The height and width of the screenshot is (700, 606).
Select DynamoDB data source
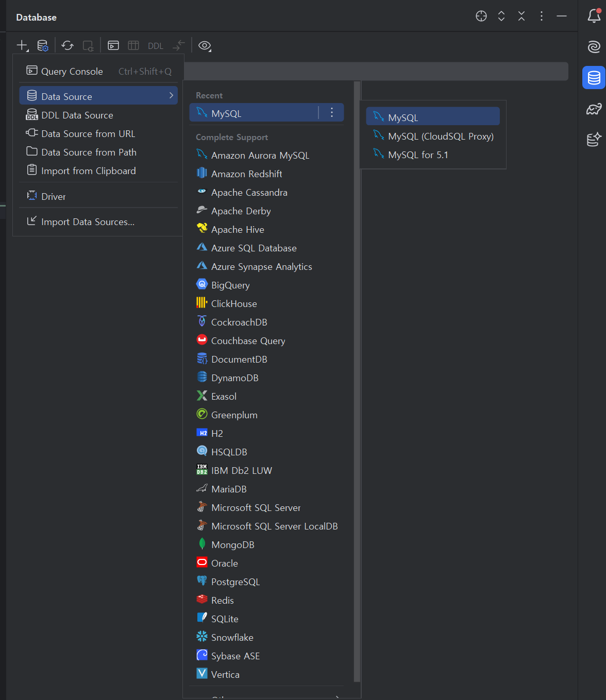click(266, 378)
